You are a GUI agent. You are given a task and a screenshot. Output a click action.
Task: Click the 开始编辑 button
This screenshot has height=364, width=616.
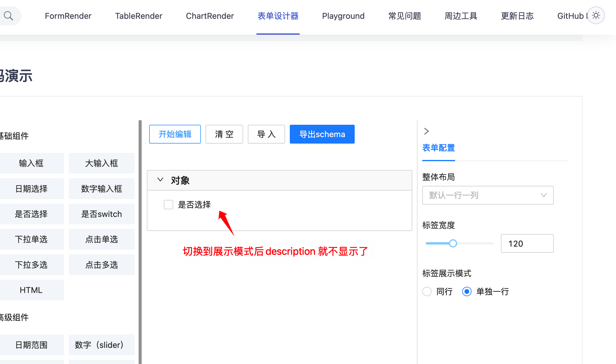175,134
